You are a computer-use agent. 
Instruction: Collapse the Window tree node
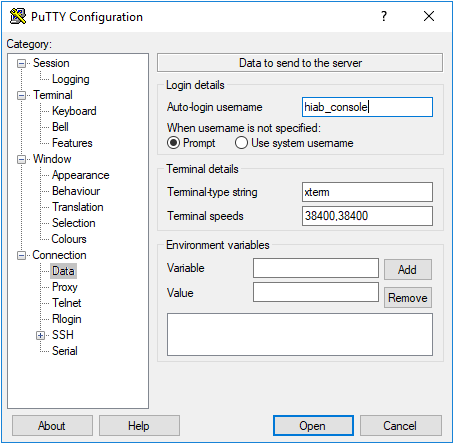pyautogui.click(x=21, y=159)
